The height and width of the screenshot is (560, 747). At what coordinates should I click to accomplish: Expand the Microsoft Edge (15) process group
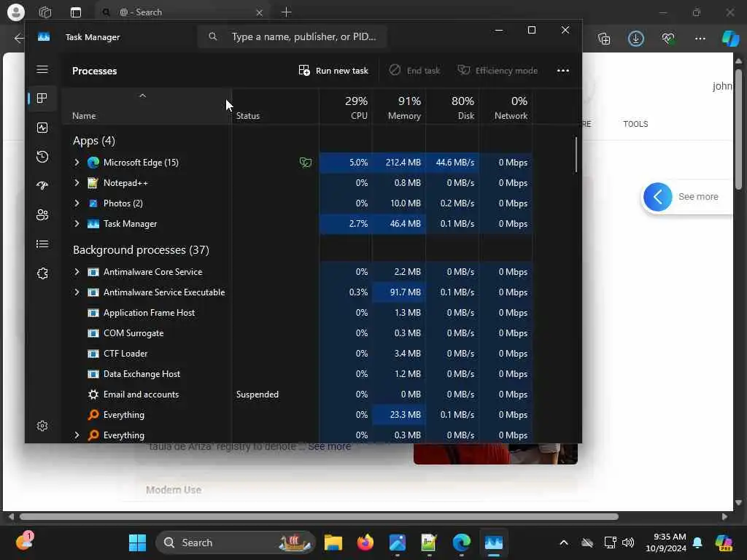(x=77, y=163)
